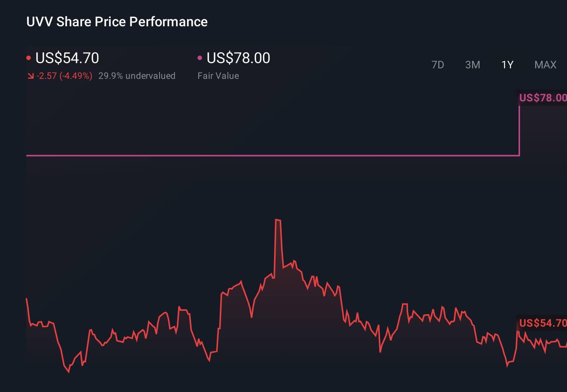The image size is (567, 392).
Task: Expand the MAX historical range view
Action: click(545, 65)
